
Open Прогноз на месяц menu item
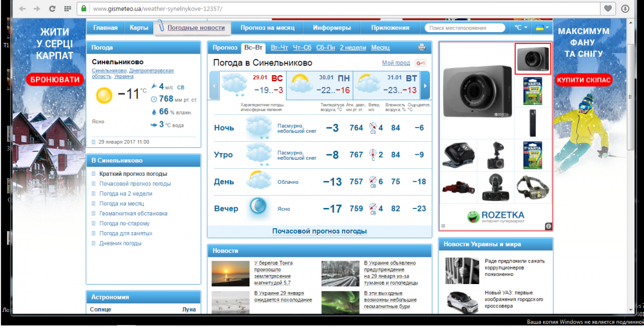268,28
